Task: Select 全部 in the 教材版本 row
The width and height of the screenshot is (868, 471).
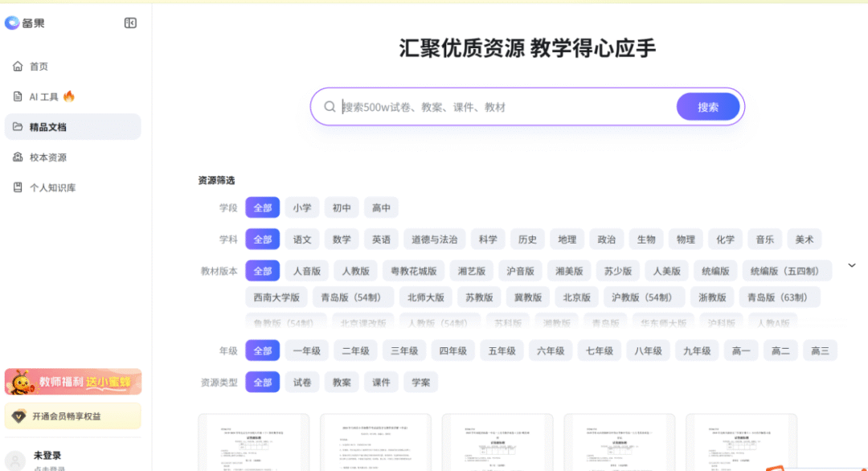Action: [x=262, y=271]
